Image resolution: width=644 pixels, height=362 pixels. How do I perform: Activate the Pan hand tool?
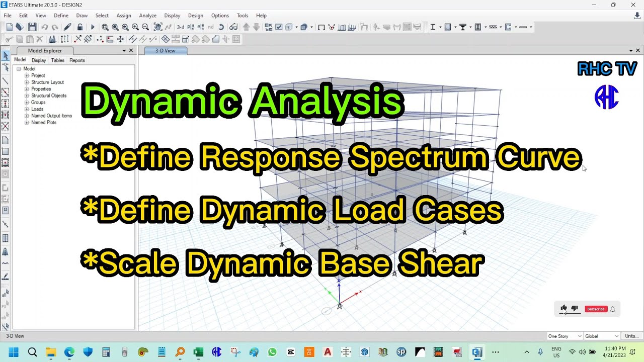(x=158, y=27)
